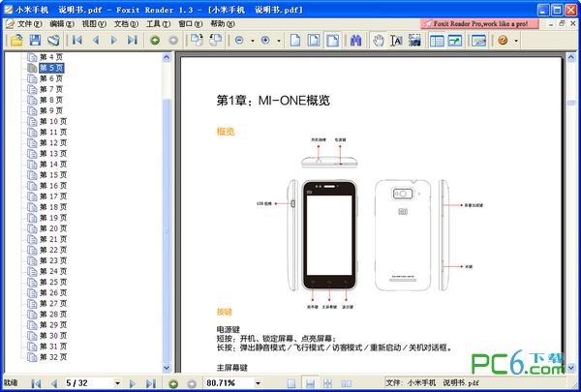This screenshot has height=392, width=581.
Task: Go to first page using toolbar arrow
Action: pos(76,40)
